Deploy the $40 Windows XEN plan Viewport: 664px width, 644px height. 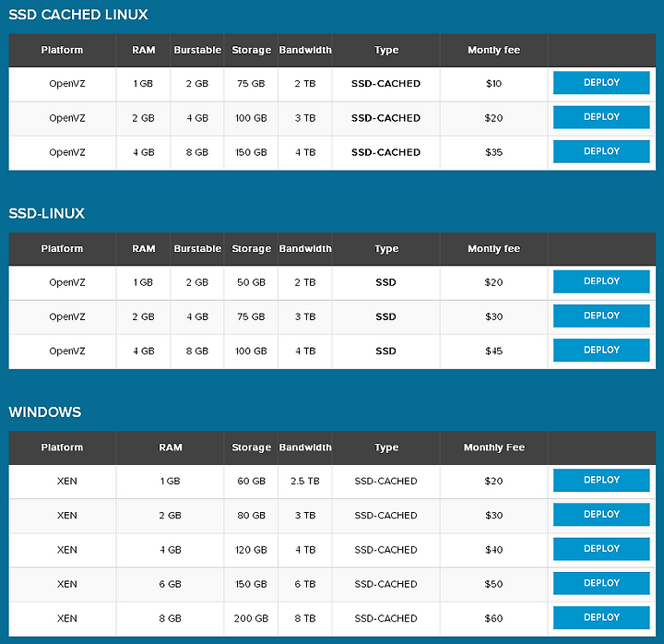click(601, 549)
